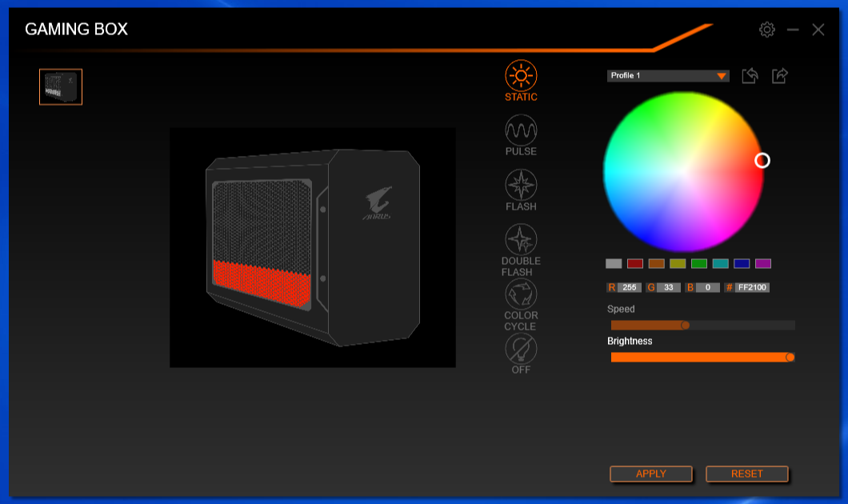Viewport: 848px width, 504px height.
Task: Pick the orange color swatch
Action: click(657, 264)
